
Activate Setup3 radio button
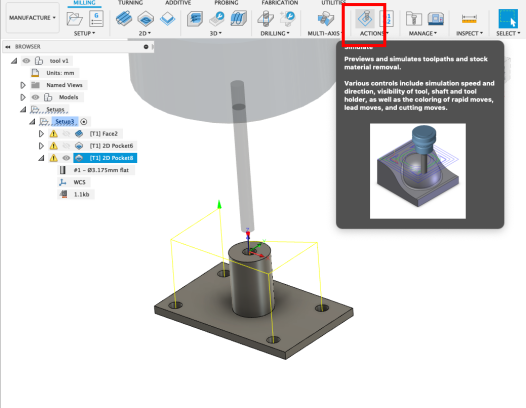84,121
